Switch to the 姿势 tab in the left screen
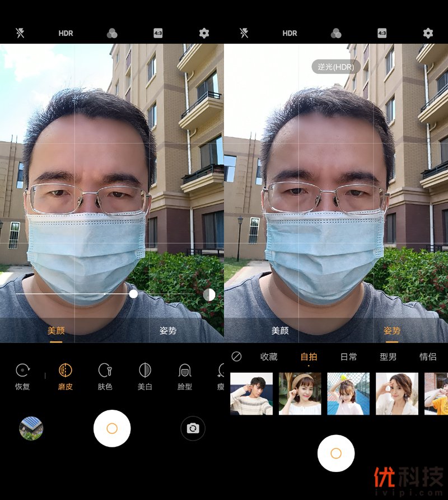448x500 pixels. tap(168, 331)
